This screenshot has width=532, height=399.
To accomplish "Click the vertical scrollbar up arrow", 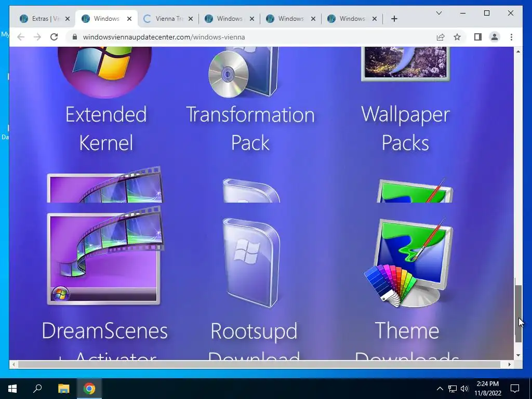I will click(x=518, y=51).
